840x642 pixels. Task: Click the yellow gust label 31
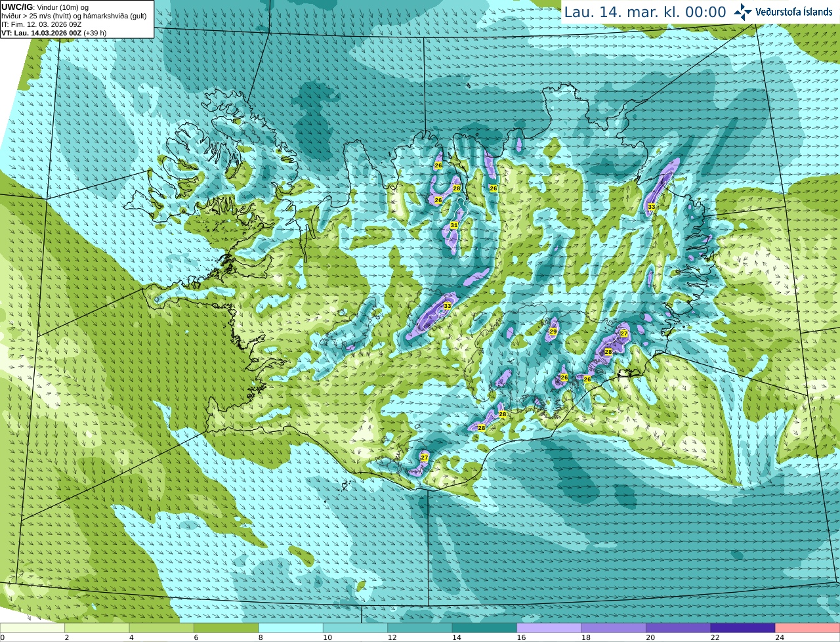tap(453, 225)
